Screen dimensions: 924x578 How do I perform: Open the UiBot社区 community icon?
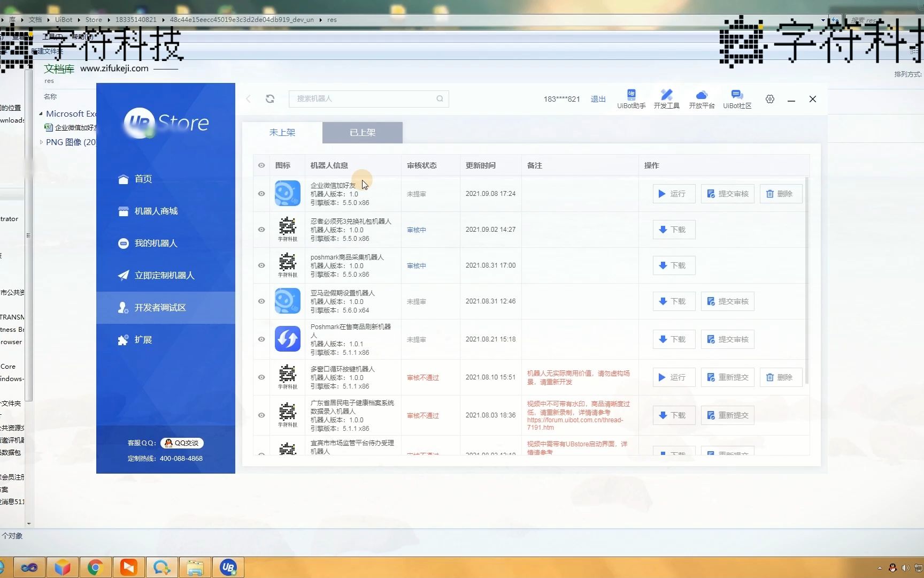737,99
